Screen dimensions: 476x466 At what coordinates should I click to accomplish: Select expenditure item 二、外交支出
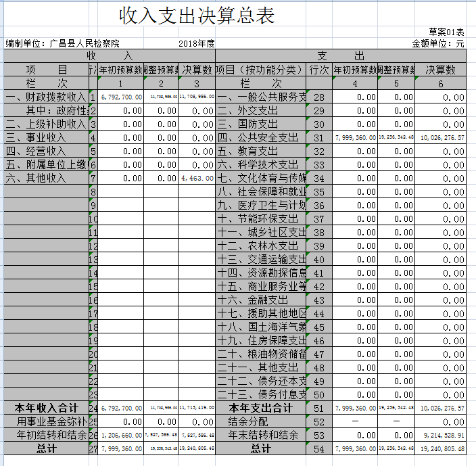pyautogui.click(x=261, y=110)
